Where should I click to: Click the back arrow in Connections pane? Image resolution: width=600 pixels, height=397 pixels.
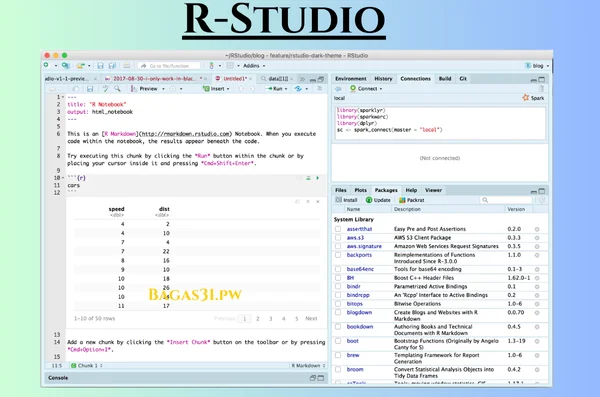(338, 88)
